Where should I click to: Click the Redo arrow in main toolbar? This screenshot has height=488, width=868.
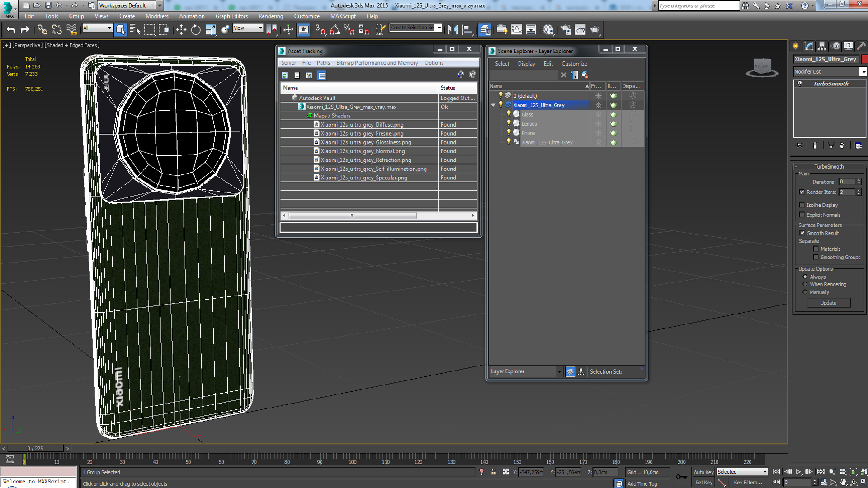(25, 30)
